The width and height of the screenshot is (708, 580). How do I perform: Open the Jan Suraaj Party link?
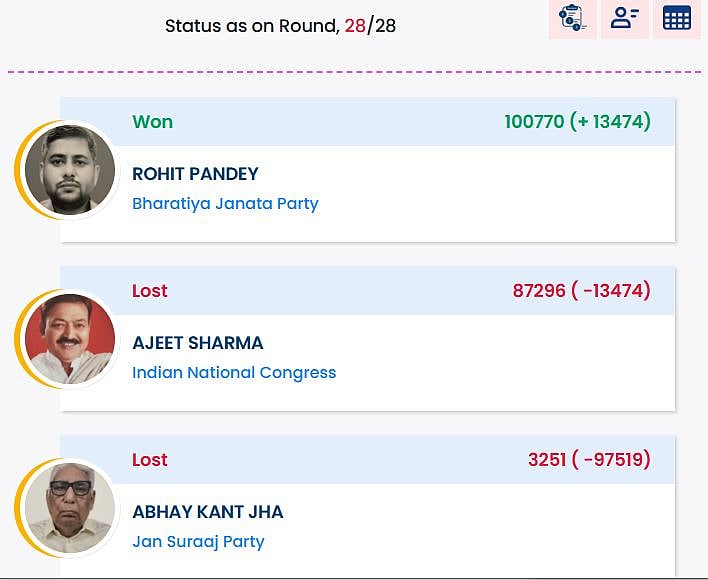pos(198,542)
